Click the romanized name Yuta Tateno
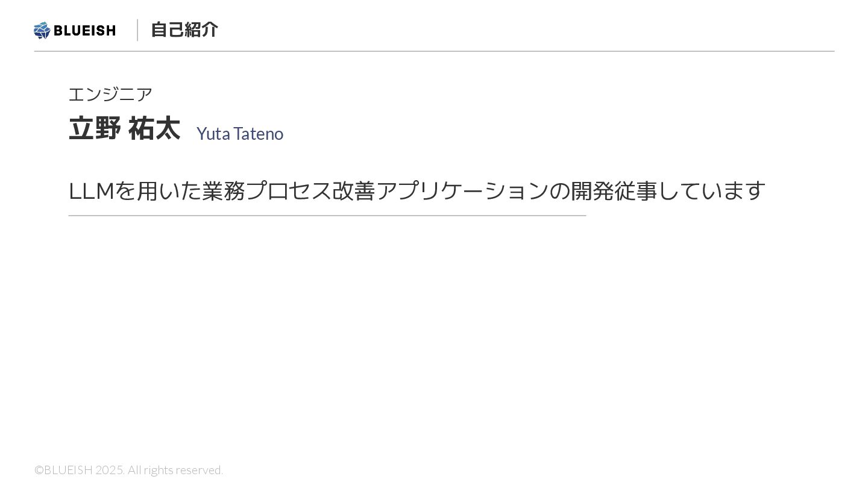Screen dimensions: 868x488 [x=239, y=133]
